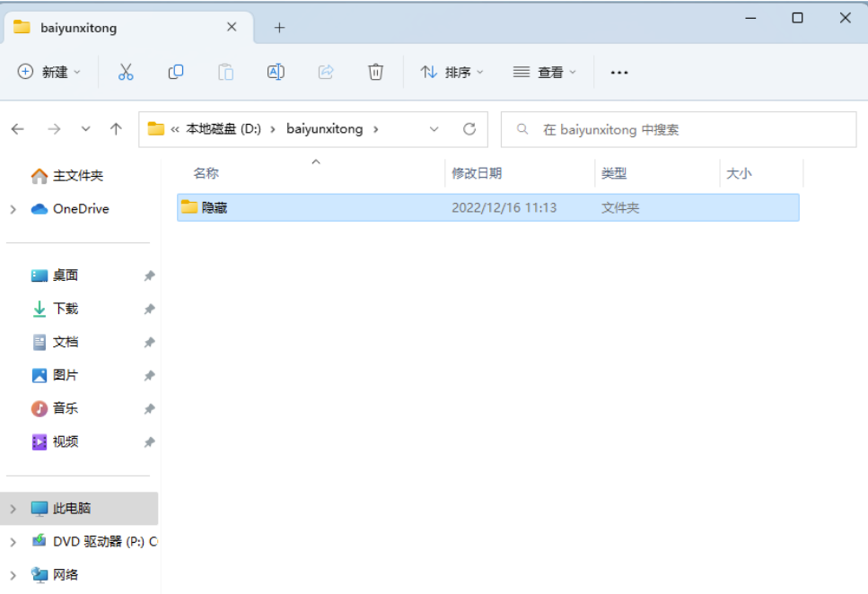
Task: Click the pin icon next to 桌面
Action: pos(149,275)
